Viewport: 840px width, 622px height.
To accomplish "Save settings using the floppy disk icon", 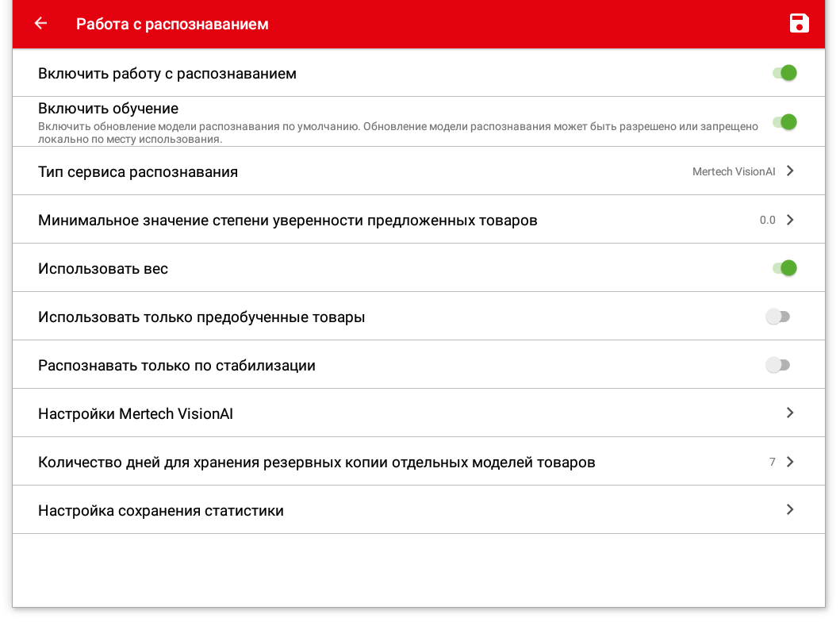I will (x=800, y=23).
